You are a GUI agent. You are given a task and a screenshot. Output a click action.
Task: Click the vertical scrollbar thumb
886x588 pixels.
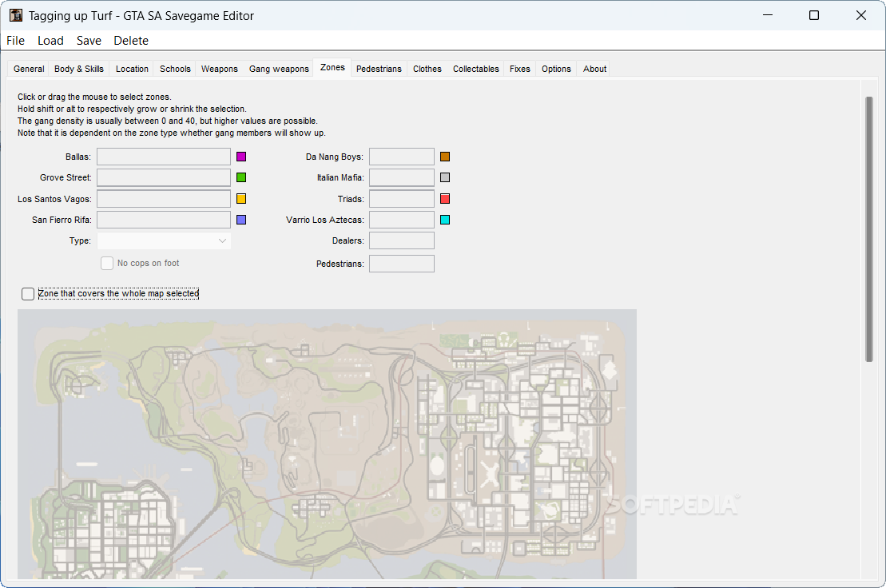point(869,228)
